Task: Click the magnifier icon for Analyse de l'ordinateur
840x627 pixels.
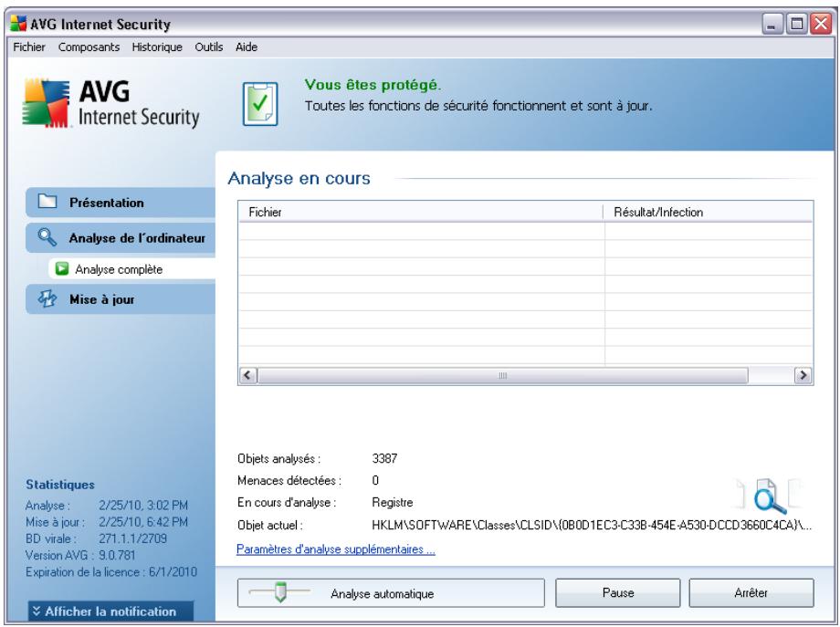Action: tap(47, 237)
